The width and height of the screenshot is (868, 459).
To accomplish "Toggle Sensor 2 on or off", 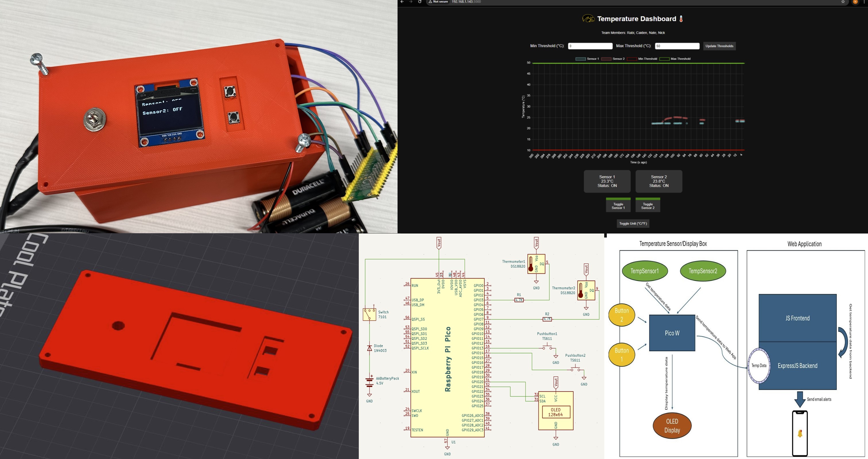I will (648, 206).
